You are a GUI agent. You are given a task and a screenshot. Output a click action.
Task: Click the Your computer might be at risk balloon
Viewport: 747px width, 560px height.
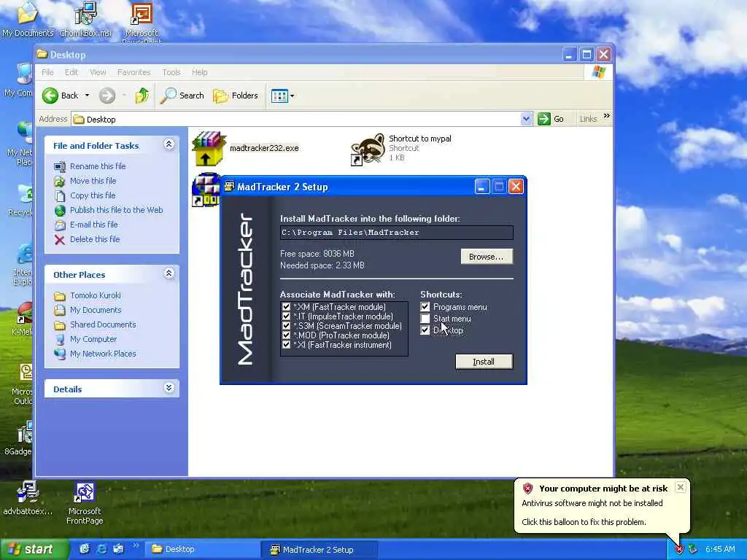(x=602, y=506)
